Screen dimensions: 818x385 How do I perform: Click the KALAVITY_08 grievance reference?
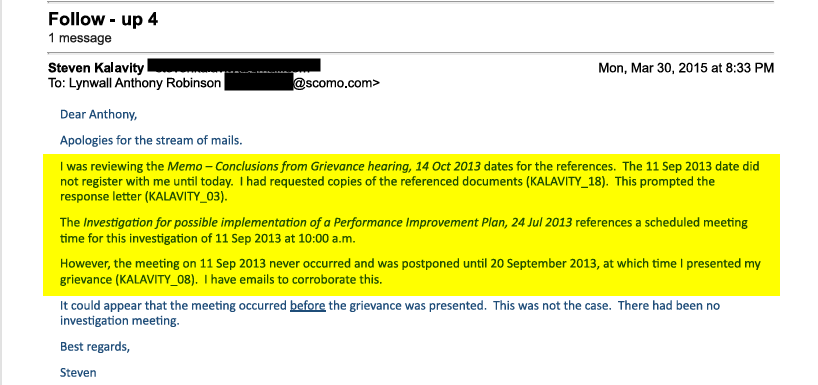click(155, 280)
